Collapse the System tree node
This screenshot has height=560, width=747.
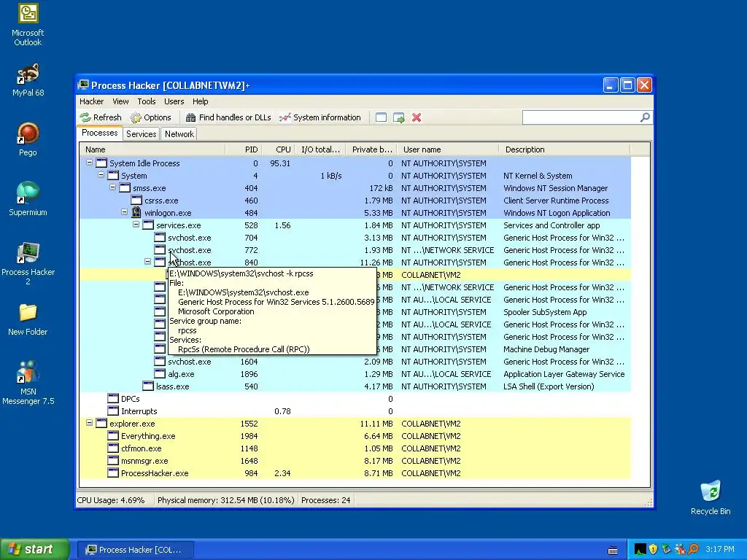point(101,175)
